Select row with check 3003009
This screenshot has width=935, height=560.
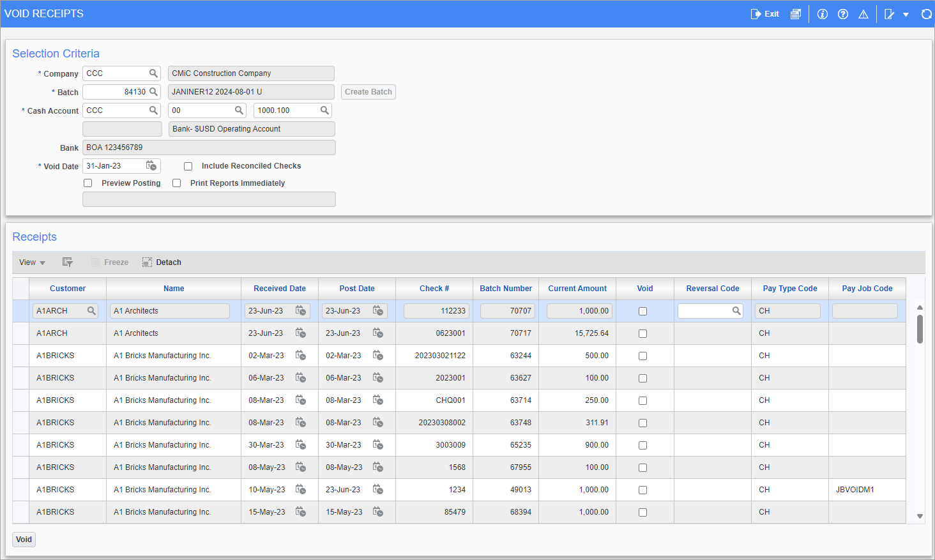coord(467,445)
